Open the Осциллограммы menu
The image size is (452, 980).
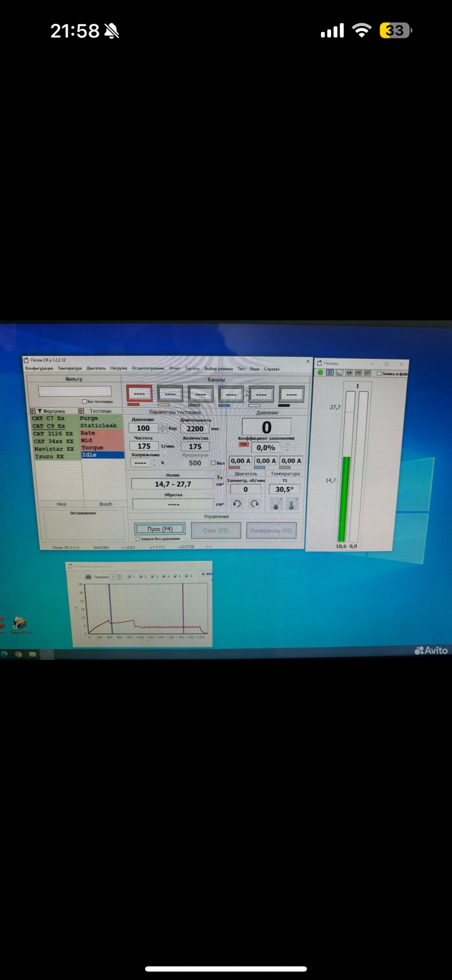tap(148, 369)
